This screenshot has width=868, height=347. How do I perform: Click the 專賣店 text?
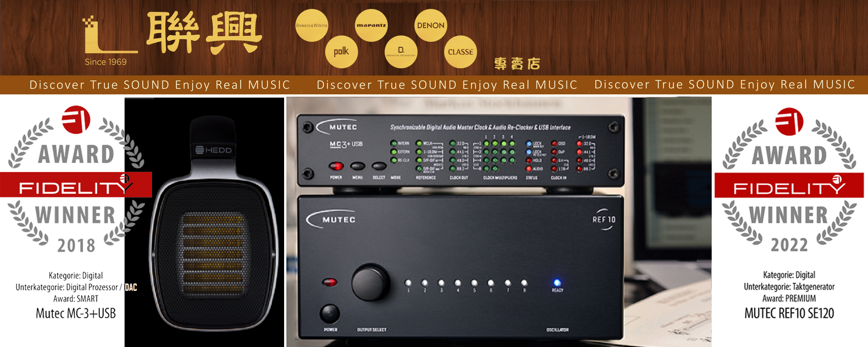coord(517,63)
